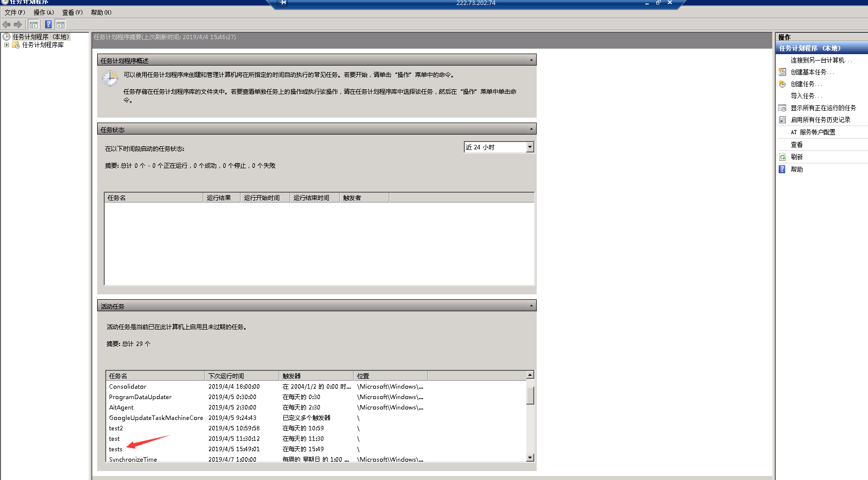The width and height of the screenshot is (868, 480).
Task: Collapse the 活动任务 section
Action: (531, 306)
